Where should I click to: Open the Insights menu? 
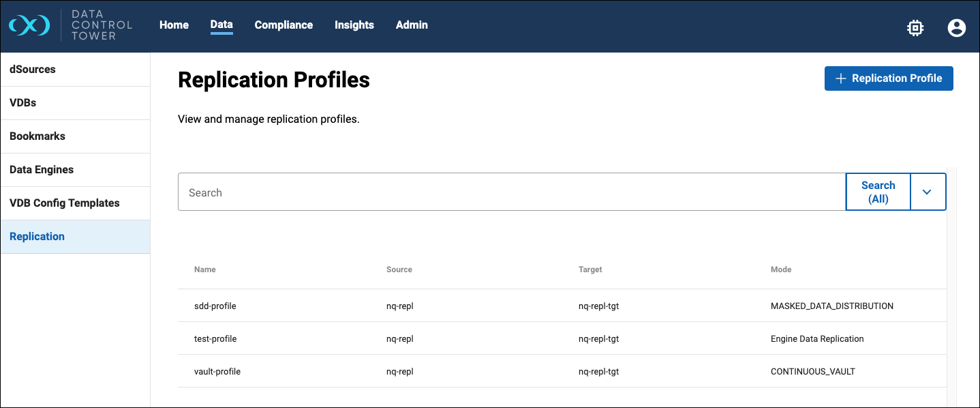tap(354, 25)
